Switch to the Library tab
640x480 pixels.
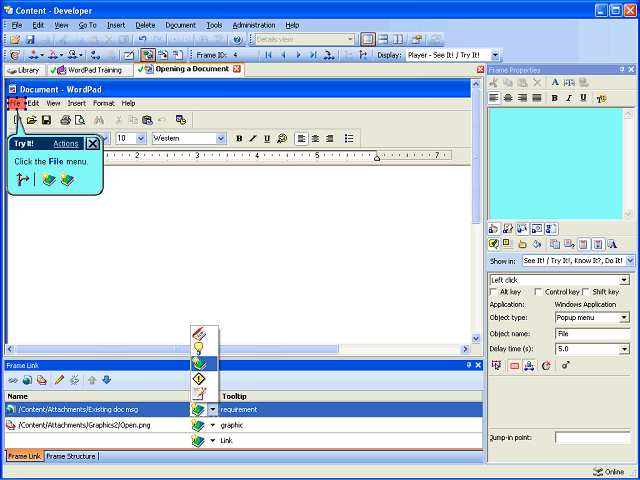[x=23, y=70]
